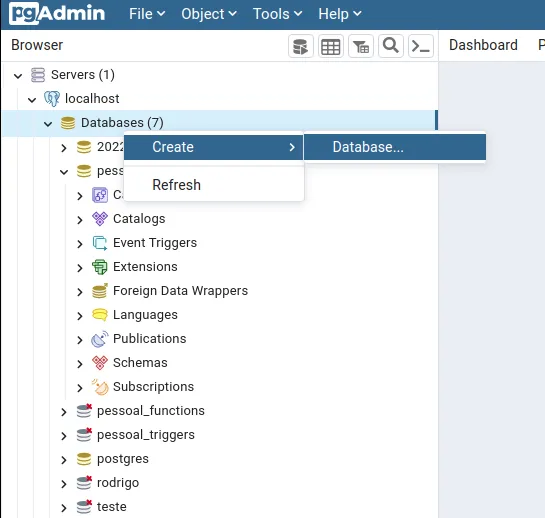Expand the 2022 database node
The image size is (545, 518).
[64, 148]
